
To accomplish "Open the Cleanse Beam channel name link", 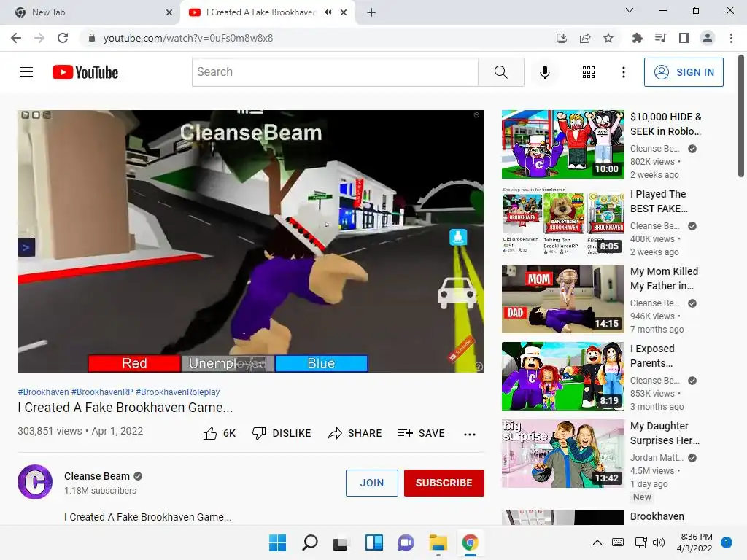I will pyautogui.click(x=97, y=476).
